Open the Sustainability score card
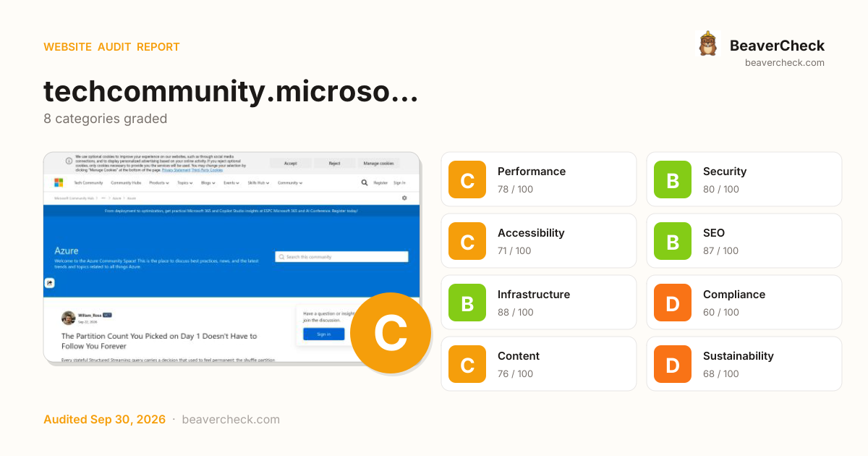 coord(744,364)
